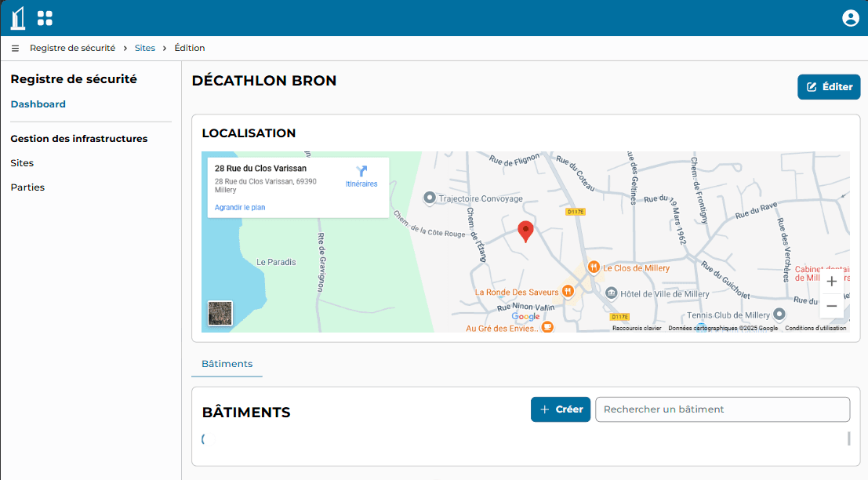
Task: Switch to satellite view thumbnail
Action: click(x=220, y=314)
